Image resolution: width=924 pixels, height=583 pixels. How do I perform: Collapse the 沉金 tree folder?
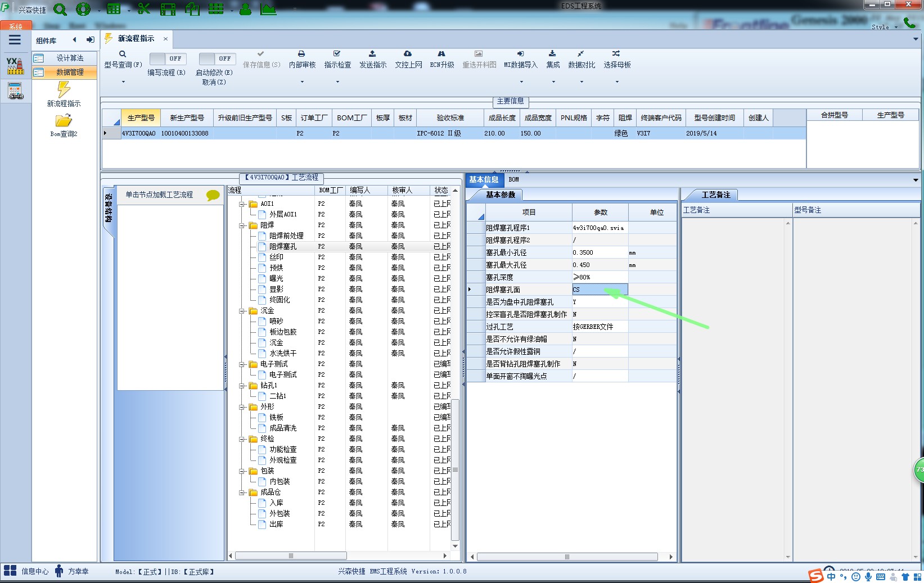click(x=242, y=311)
